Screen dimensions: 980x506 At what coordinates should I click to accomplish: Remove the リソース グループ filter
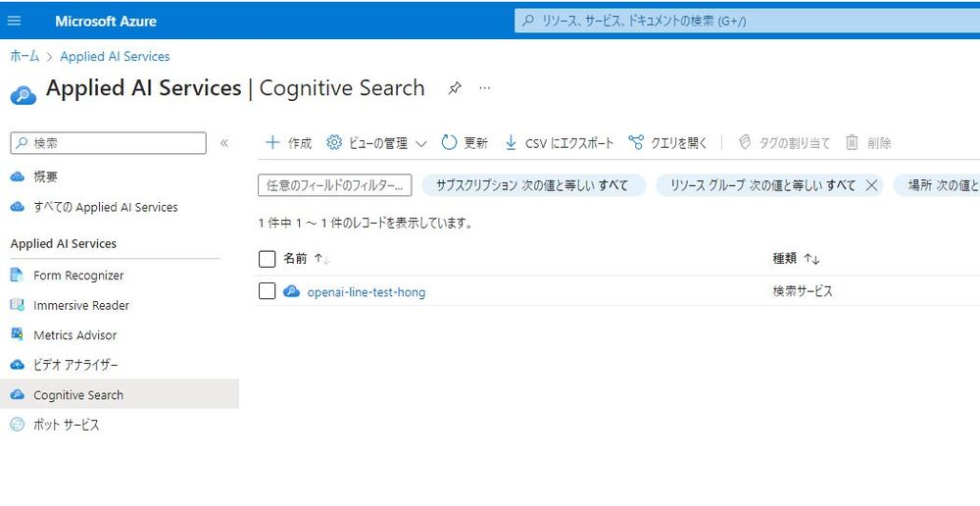pos(872,185)
